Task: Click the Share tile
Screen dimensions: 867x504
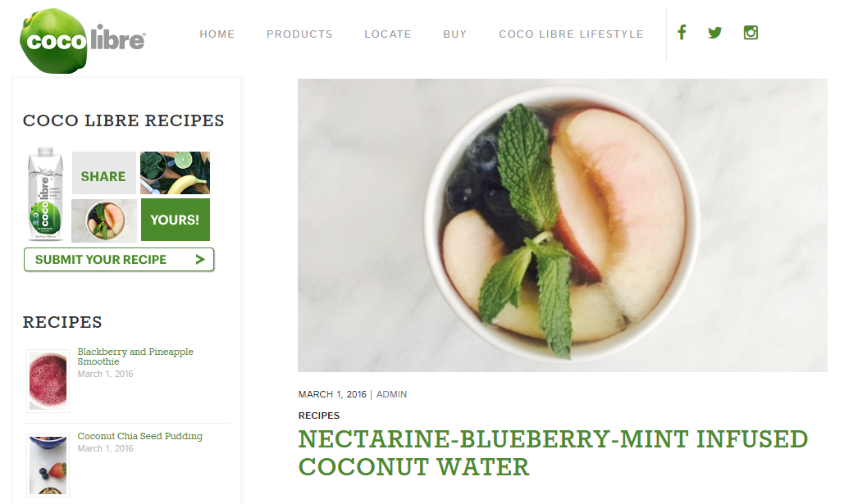Action: click(104, 173)
